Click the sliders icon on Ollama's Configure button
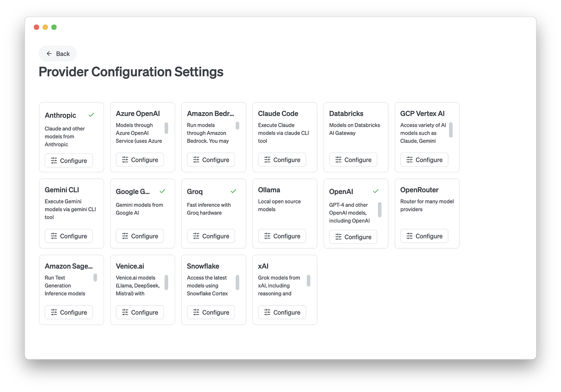561x392 pixels. click(x=267, y=236)
